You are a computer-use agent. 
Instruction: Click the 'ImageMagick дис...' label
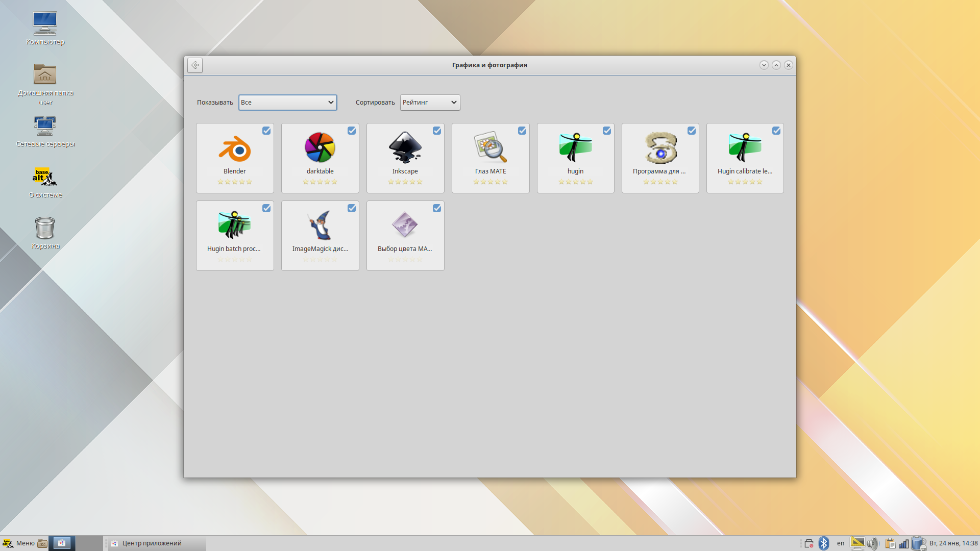(320, 249)
